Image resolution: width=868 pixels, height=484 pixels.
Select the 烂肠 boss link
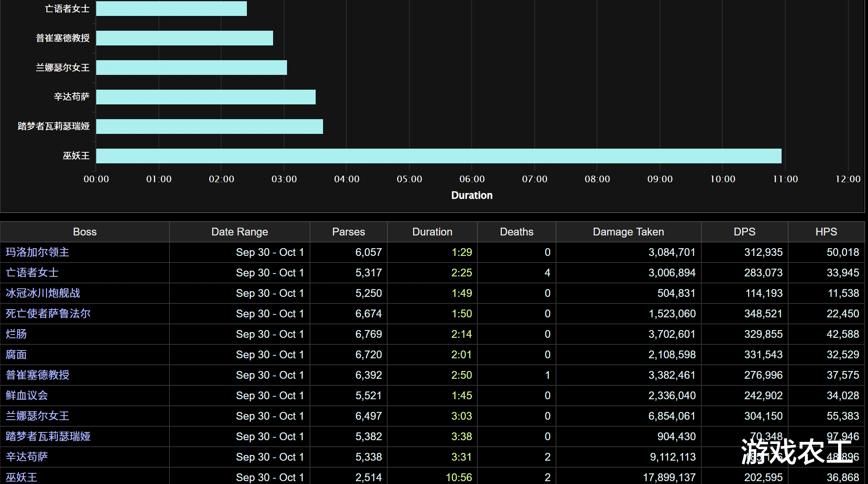[16, 334]
